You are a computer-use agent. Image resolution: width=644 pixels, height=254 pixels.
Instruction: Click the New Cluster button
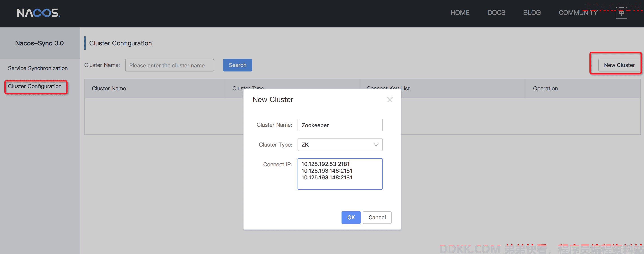pos(619,65)
